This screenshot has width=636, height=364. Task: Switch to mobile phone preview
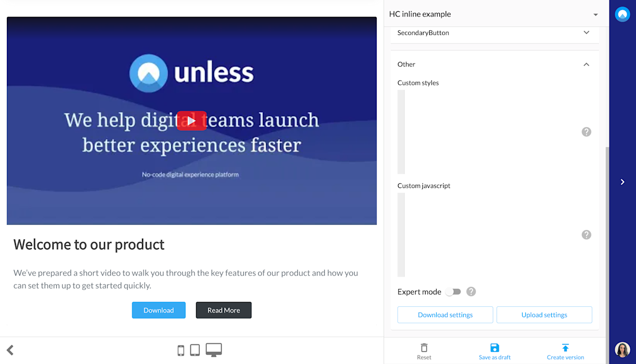[181, 350]
